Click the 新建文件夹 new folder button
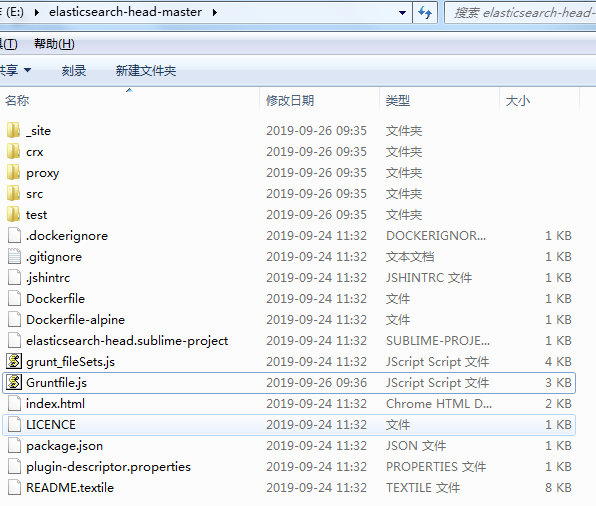Image resolution: width=596 pixels, height=506 pixels. 146,71
